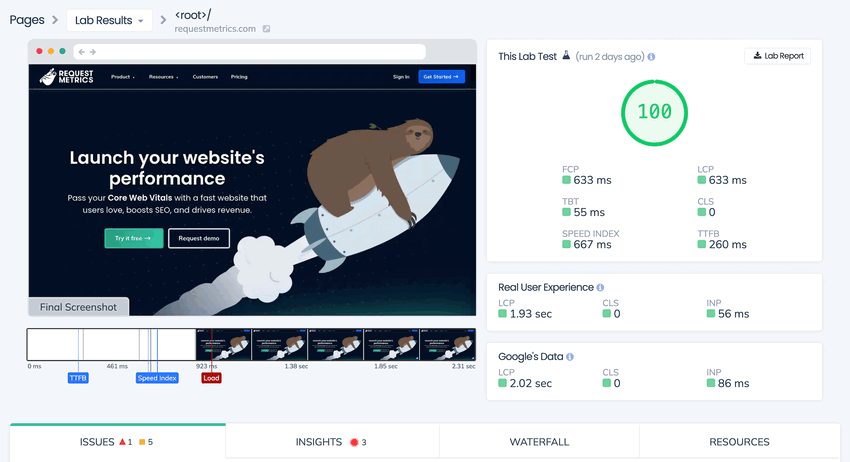The height and width of the screenshot is (462, 850).
Task: Click the red dot badge on INSIGHTS tab
Action: point(354,442)
